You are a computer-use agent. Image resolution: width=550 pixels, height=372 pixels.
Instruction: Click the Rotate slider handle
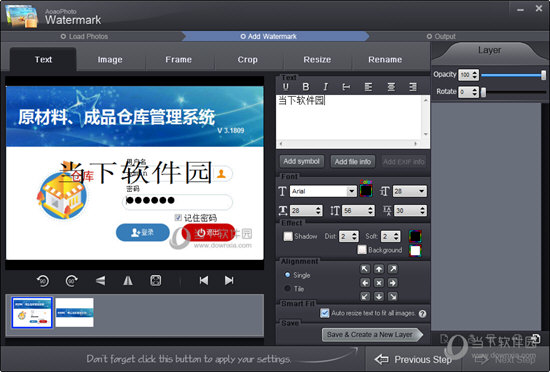(x=483, y=92)
